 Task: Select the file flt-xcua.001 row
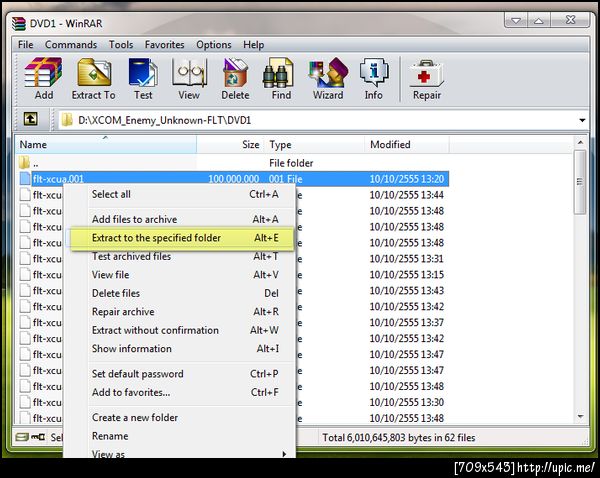point(234,179)
